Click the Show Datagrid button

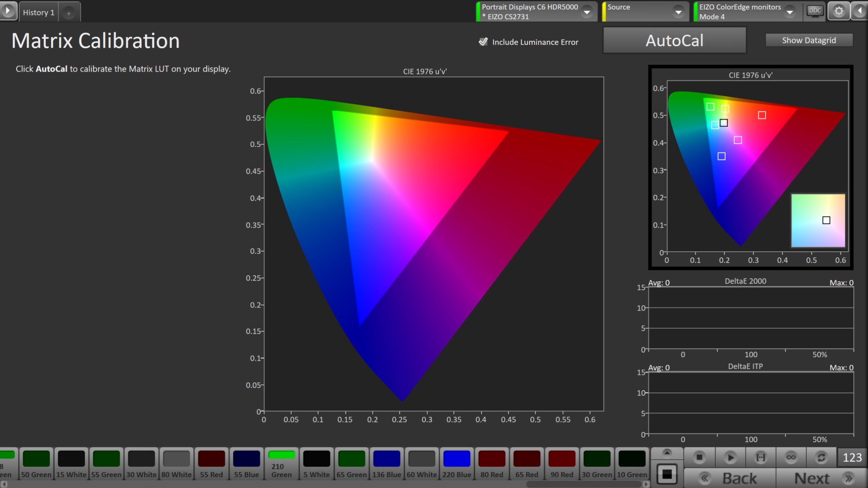[809, 40]
